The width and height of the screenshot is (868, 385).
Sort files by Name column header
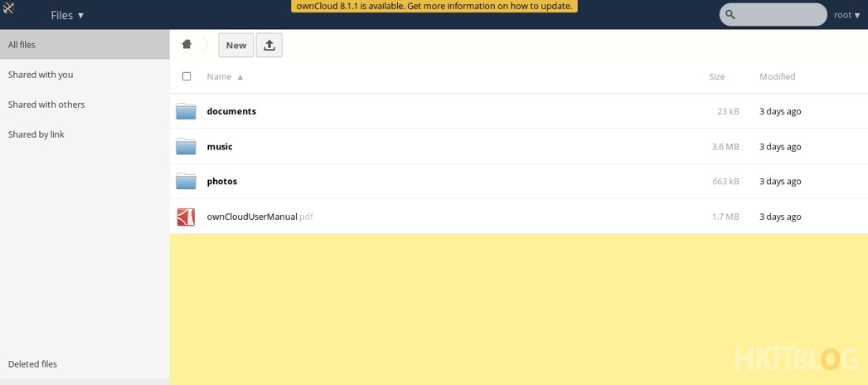(220, 76)
